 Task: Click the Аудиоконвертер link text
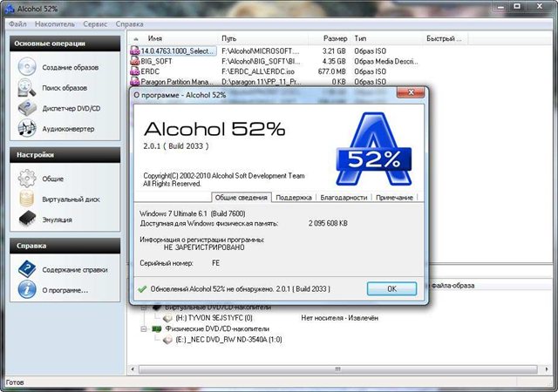pyautogui.click(x=68, y=129)
